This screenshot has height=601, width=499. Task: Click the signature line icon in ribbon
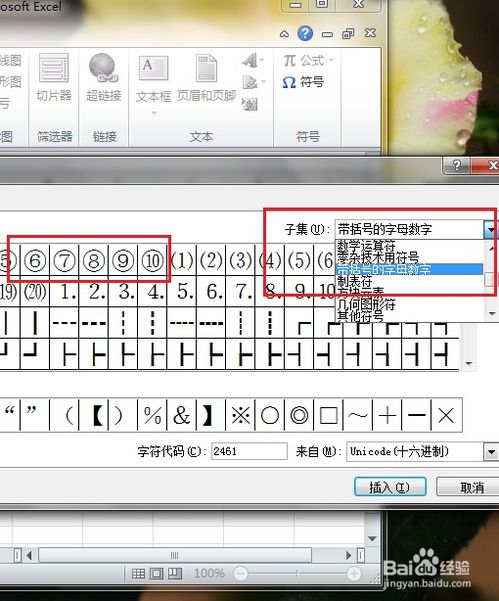[x=250, y=82]
